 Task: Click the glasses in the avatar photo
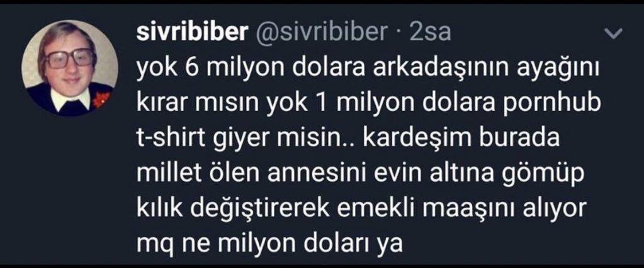[70, 58]
